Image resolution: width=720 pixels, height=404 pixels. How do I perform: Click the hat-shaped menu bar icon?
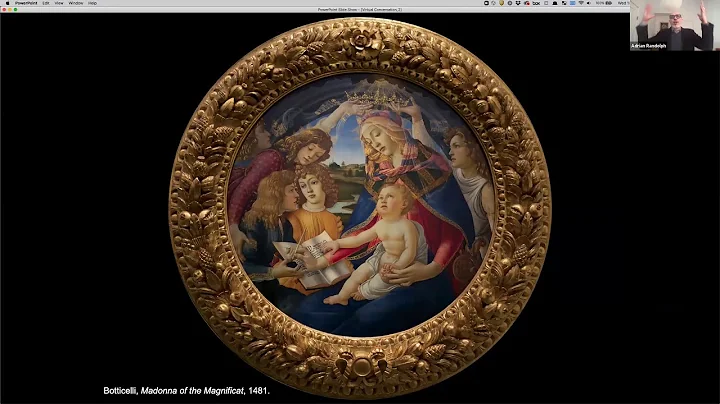555,3
